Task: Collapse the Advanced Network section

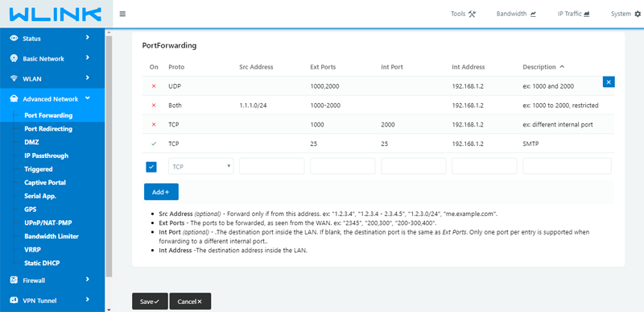Action: tap(88, 98)
